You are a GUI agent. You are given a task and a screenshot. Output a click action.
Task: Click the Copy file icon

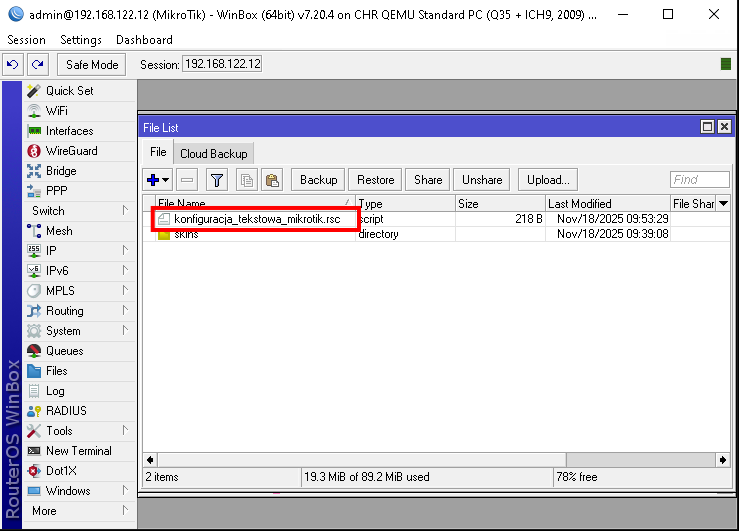[x=246, y=180]
